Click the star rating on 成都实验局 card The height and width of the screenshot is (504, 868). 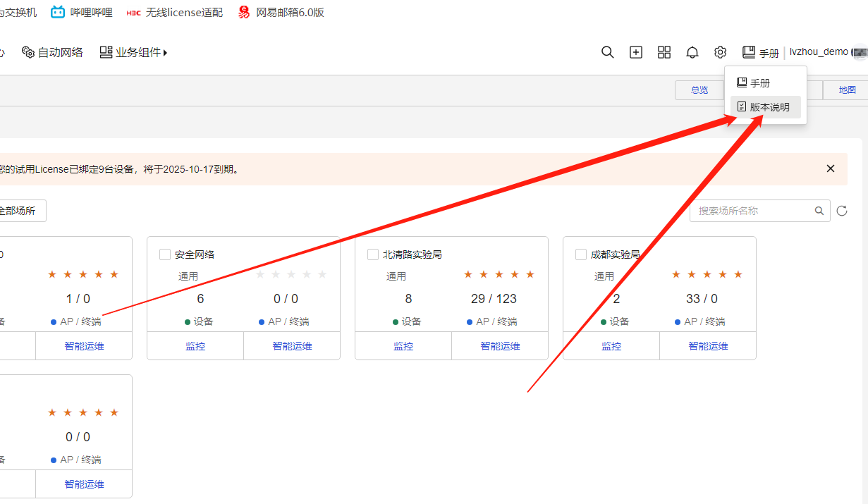pos(707,274)
